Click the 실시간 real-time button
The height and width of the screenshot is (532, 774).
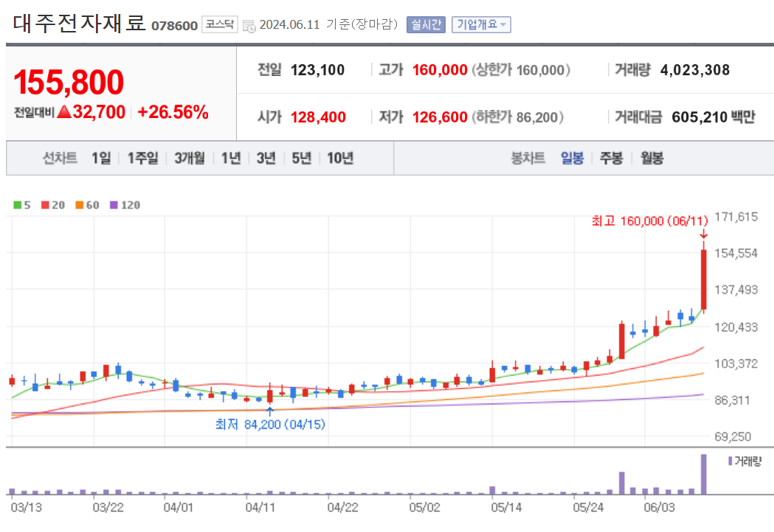click(426, 24)
